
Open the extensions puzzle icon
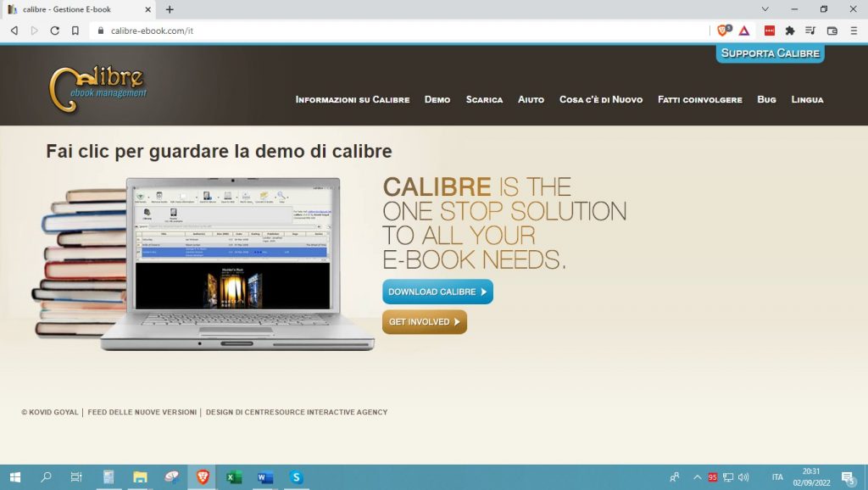tap(791, 29)
